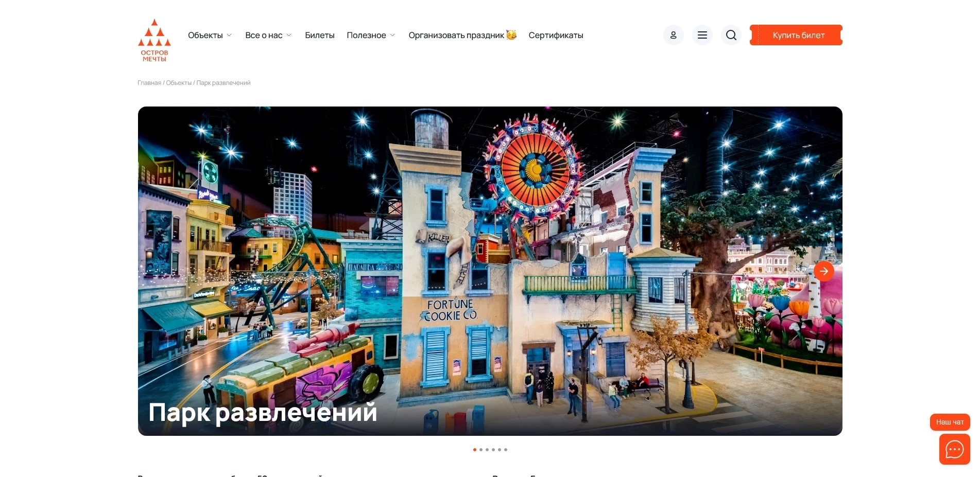Screen dimensions: 980x477
Task: Select the second carousel dot
Action: (481, 449)
